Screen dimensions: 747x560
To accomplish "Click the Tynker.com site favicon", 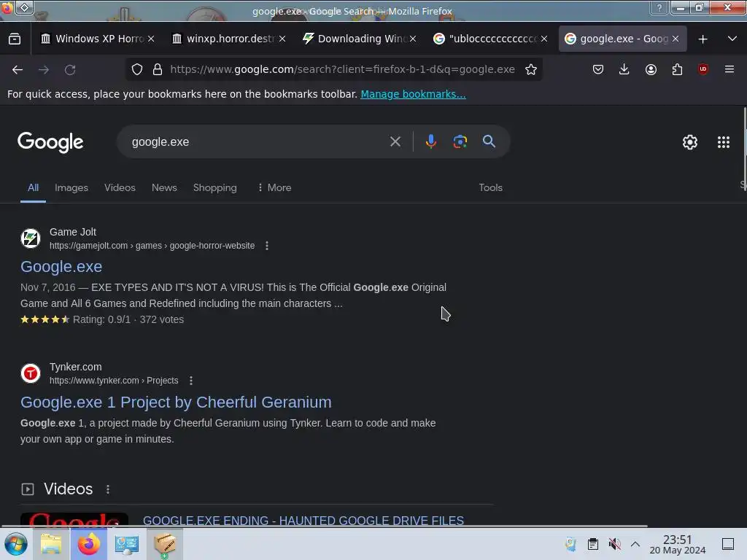I will coord(31,373).
